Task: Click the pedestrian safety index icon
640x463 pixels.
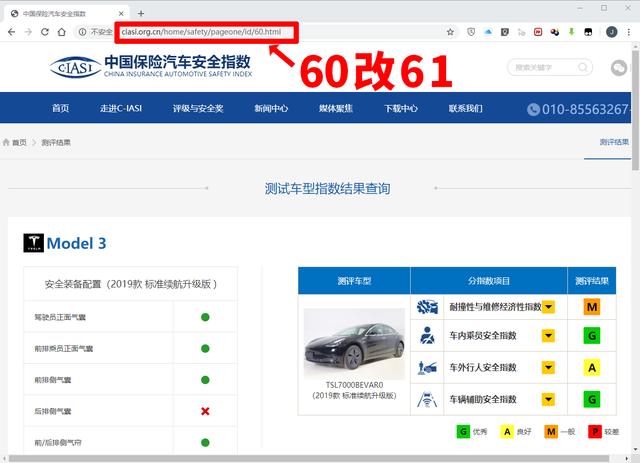Action: click(x=427, y=367)
